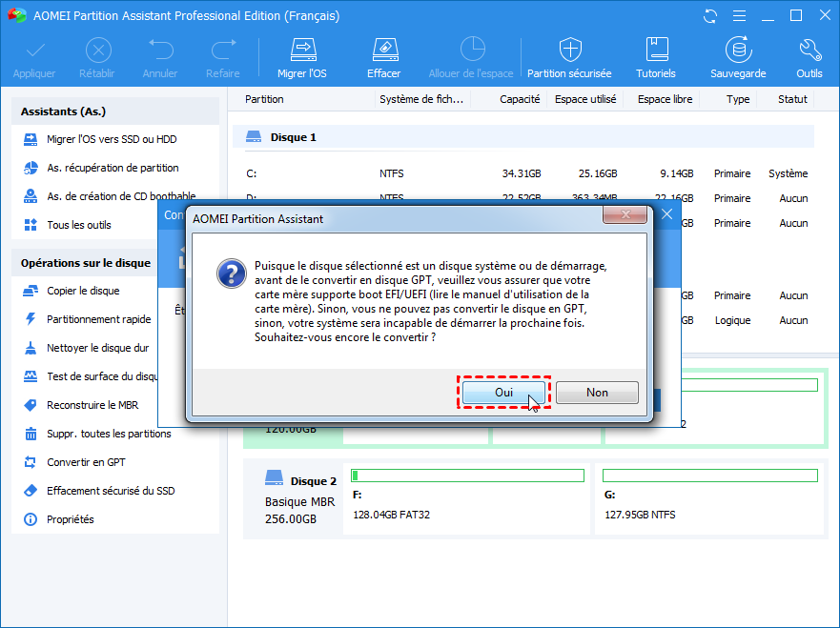Click the refresh icon in title bar
The width and height of the screenshot is (840, 628).
click(710, 16)
